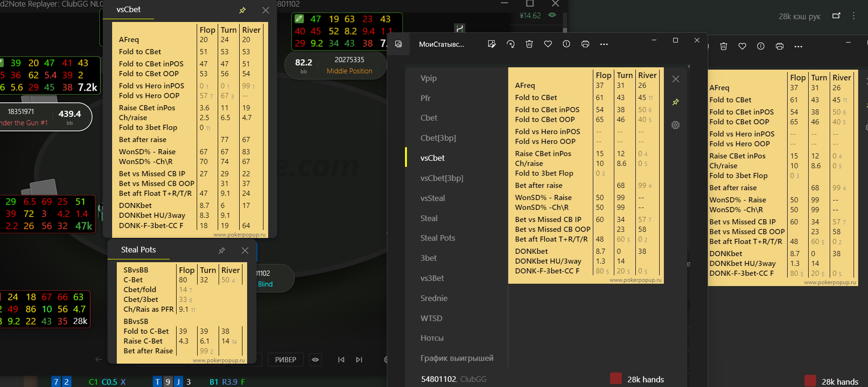Click player 18351971 seat label
Image resolution: width=868 pixels, height=387 pixels.
tap(21, 111)
